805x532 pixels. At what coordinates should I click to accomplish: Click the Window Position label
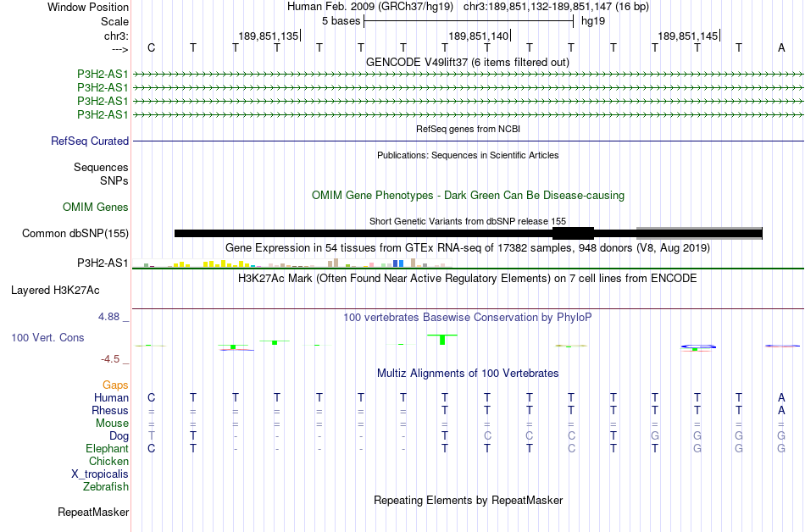click(88, 7)
